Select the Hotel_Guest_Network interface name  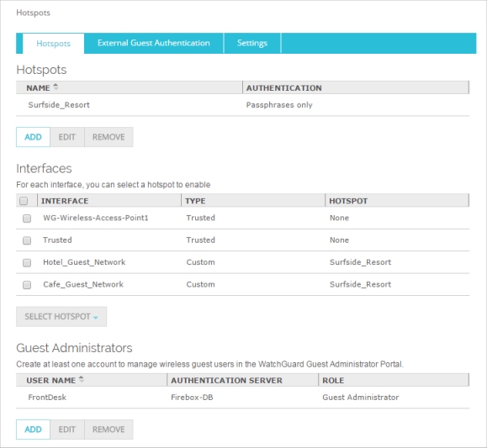[x=84, y=262]
